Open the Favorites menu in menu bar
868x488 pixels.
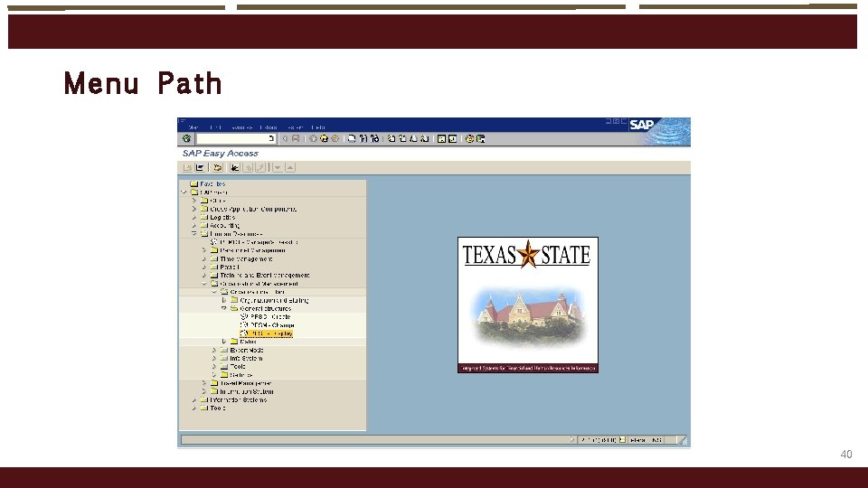point(242,127)
